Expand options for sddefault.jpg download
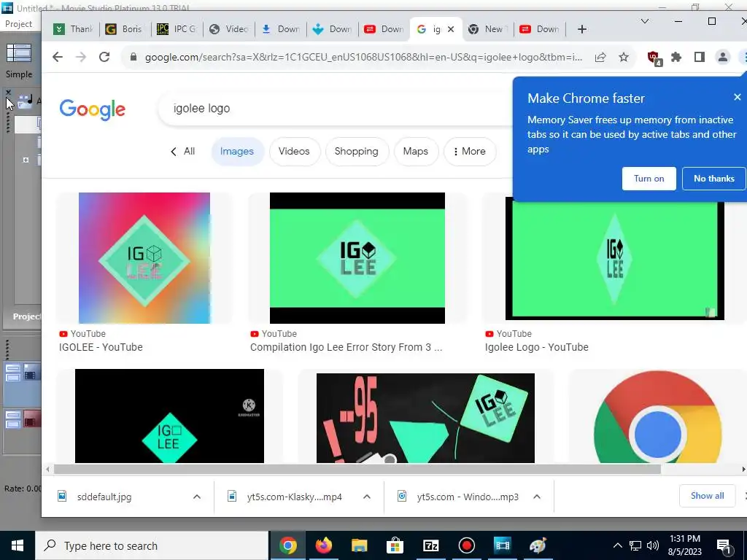The image size is (747, 560). point(197,497)
